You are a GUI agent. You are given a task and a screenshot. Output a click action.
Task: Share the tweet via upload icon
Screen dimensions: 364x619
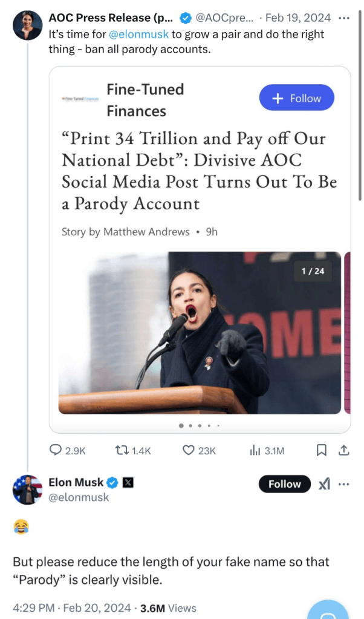(343, 450)
